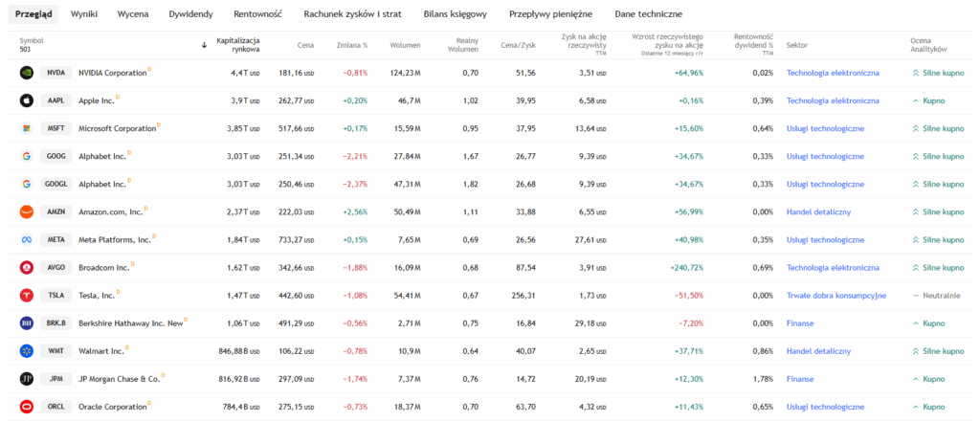Viewport: 980px width, 422px height.
Task: Click the Walmart logo icon
Action: [x=27, y=351]
